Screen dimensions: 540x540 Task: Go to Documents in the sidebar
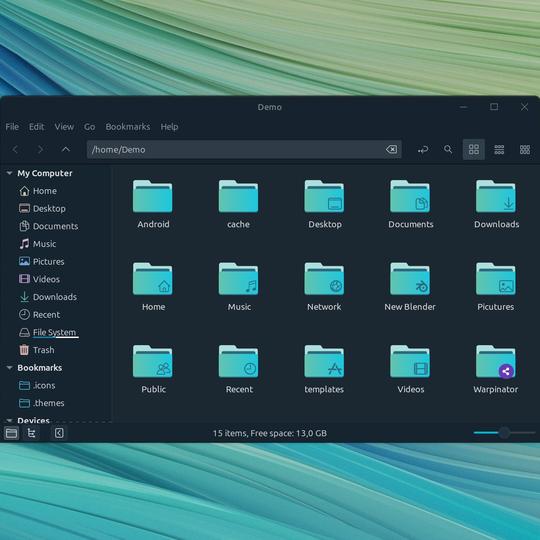pyautogui.click(x=49, y=226)
